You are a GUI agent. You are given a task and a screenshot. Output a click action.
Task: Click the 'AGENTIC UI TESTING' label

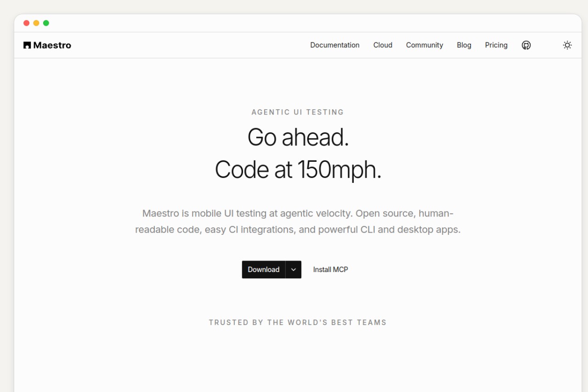coord(298,112)
